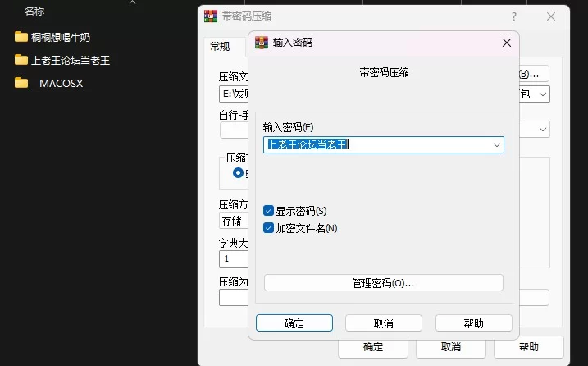
Task: Select the radio button under 压缩 group
Action: [239, 173]
